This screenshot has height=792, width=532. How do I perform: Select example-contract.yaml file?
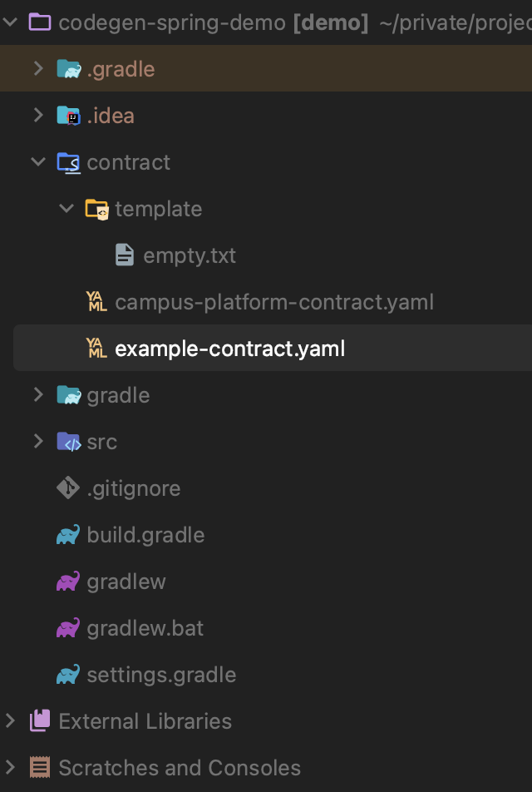click(x=229, y=349)
